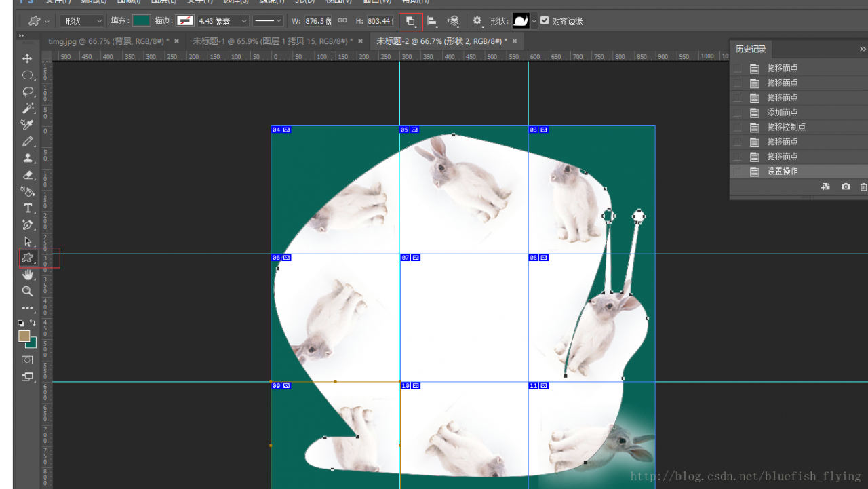Select the Zoom magnifier tool
The width and height of the screenshot is (868, 489).
click(x=27, y=291)
